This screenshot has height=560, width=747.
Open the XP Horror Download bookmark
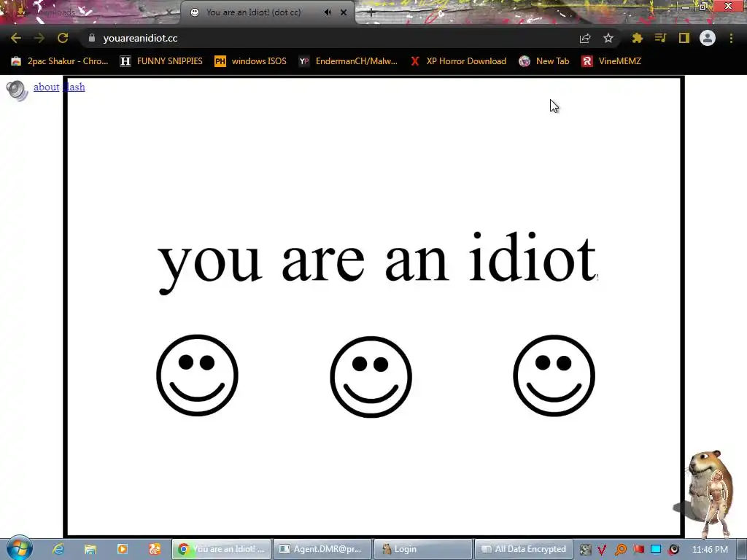[458, 61]
